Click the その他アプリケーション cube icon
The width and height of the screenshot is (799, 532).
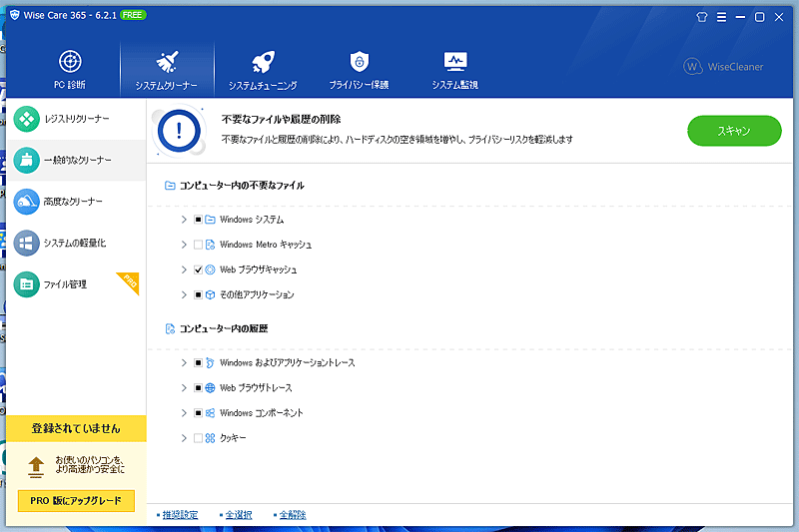click(210, 294)
